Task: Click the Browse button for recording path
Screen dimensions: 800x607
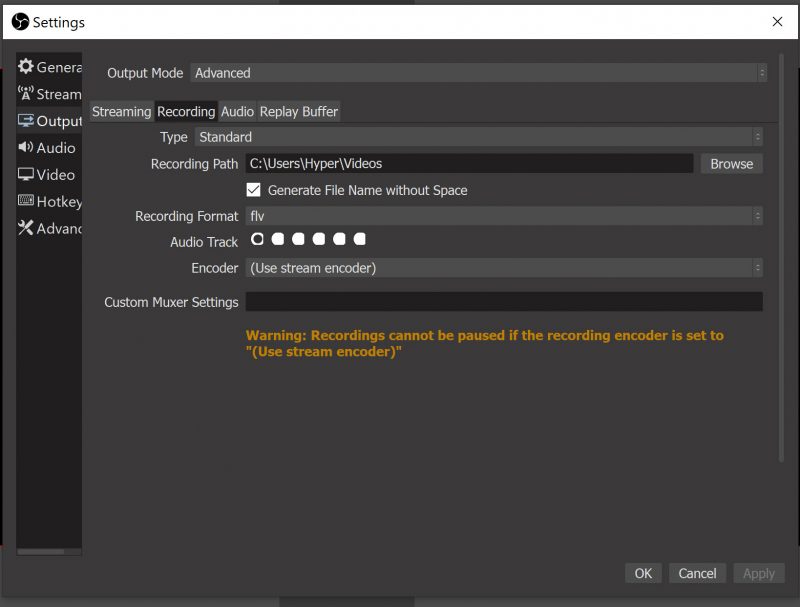Action: [731, 164]
